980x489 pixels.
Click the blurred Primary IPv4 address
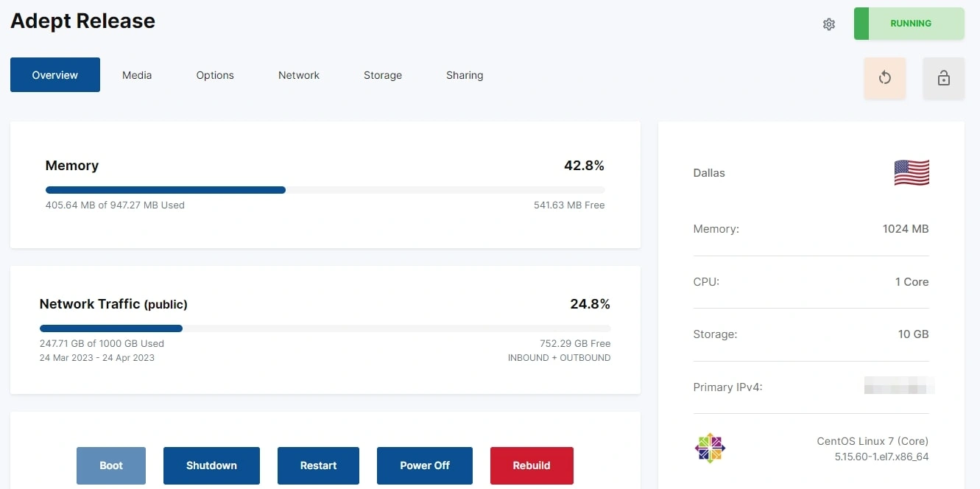[899, 386]
